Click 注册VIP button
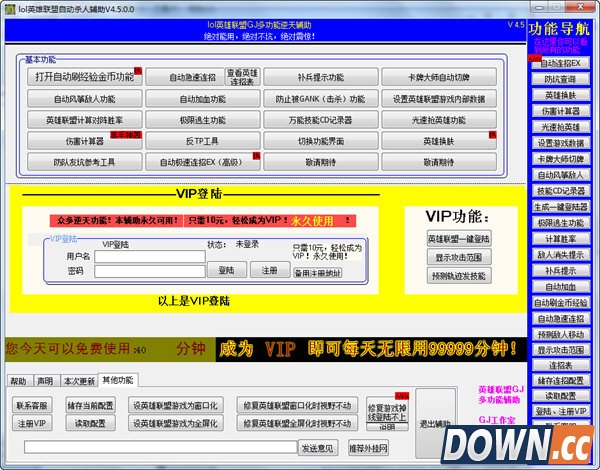Image resolution: width=600 pixels, height=470 pixels. click(32, 423)
